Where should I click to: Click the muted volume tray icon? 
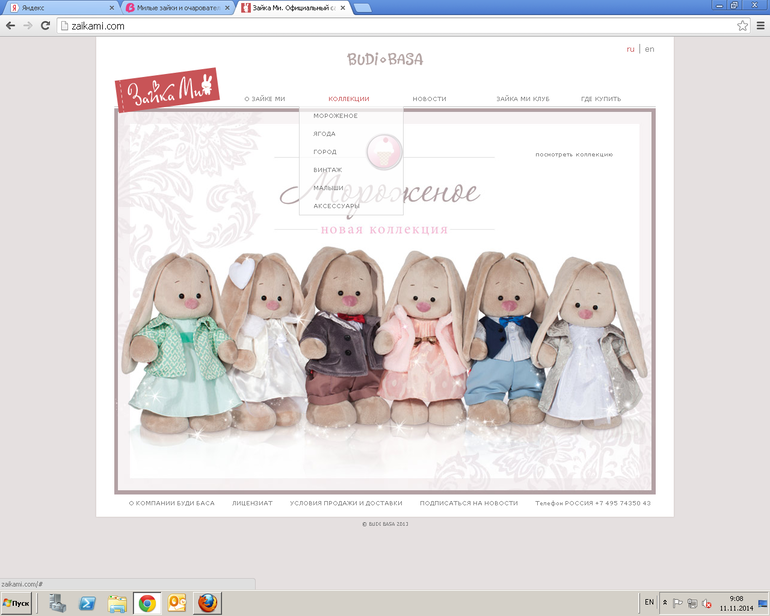(707, 603)
